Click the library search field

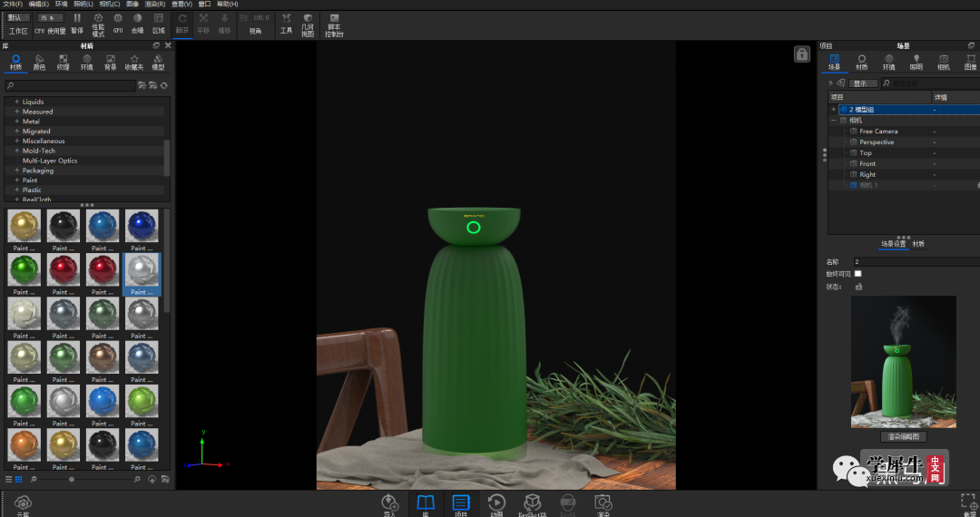tap(70, 85)
